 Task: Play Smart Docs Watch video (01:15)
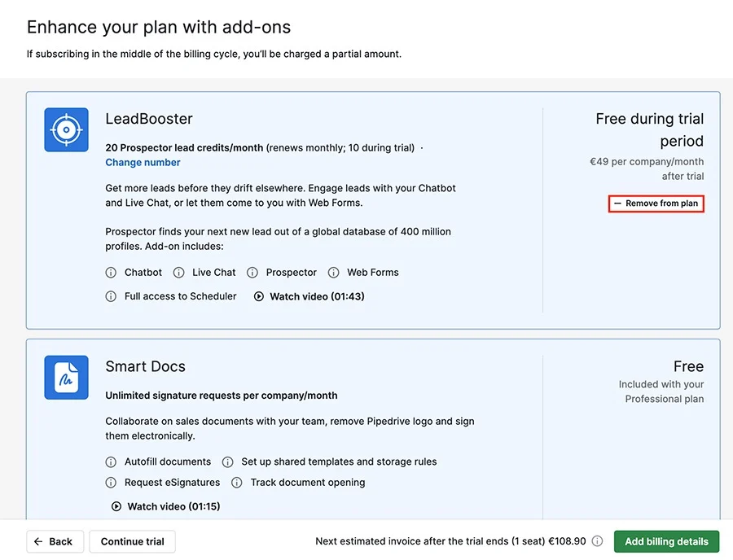click(165, 506)
